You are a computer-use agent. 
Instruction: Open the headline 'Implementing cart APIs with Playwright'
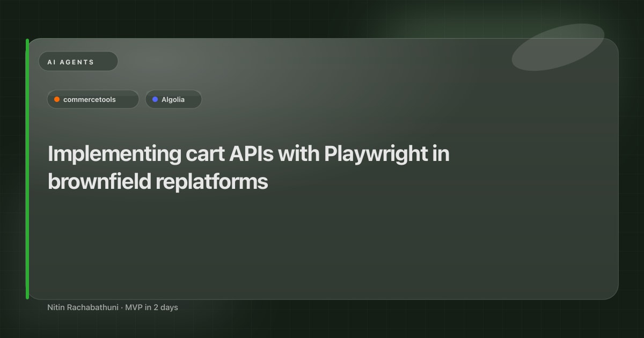point(248,168)
